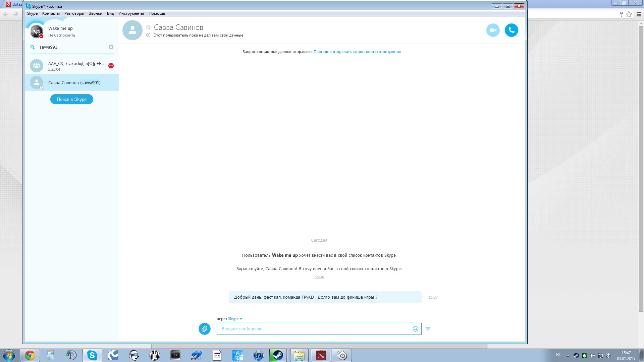The width and height of the screenshot is (644, 362).
Task: Click the Steam system tray icon
Action: 576,356
